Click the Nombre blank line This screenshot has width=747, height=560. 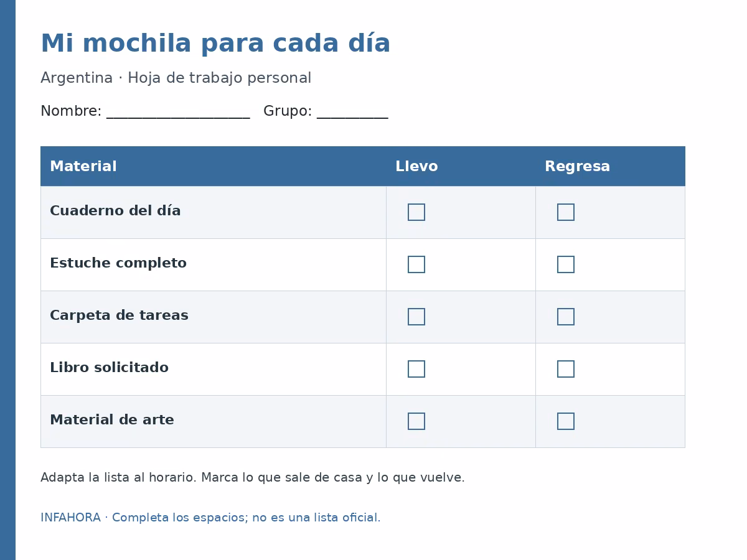pos(178,112)
